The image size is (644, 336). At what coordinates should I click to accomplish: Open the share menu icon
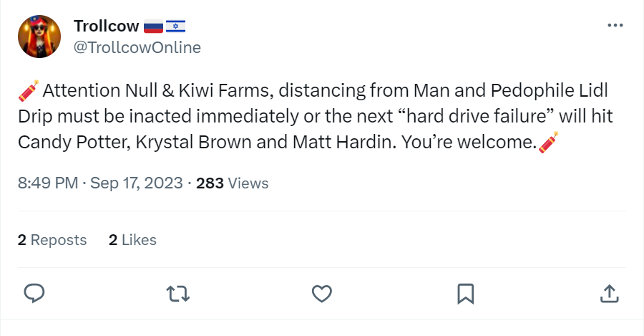point(609,294)
